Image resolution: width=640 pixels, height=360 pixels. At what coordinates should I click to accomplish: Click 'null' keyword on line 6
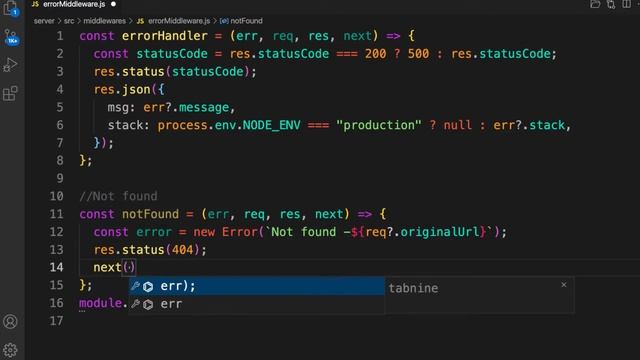pos(458,125)
